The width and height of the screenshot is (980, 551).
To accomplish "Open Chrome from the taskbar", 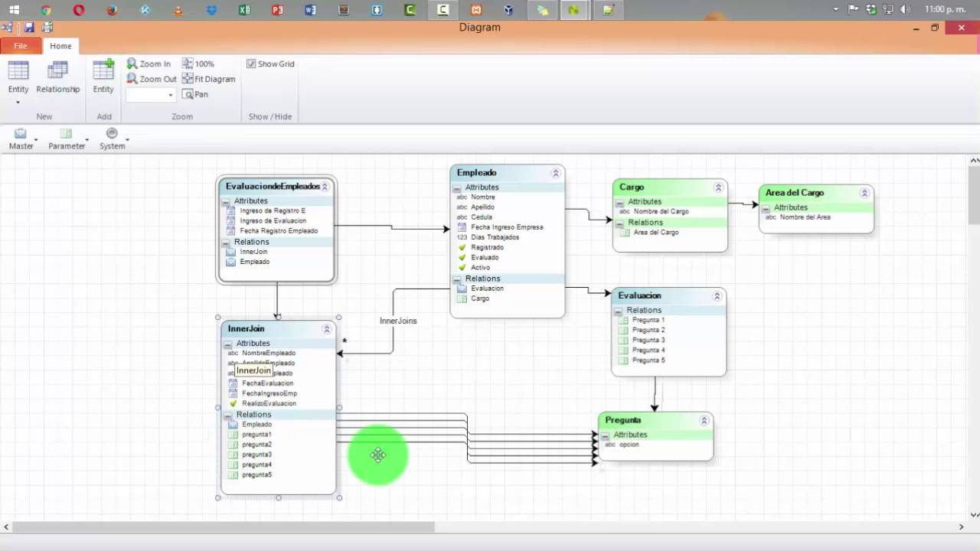I will (47, 10).
